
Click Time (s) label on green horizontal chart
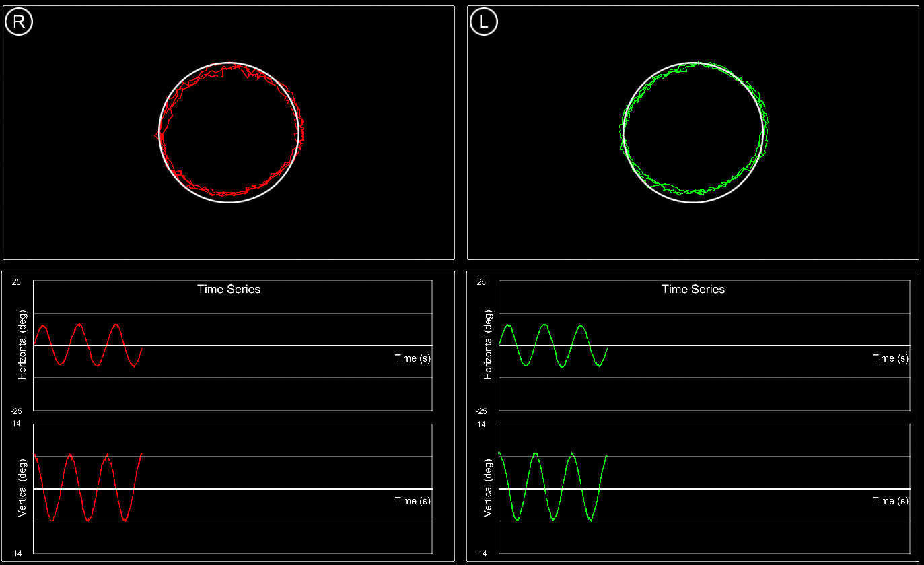pos(890,358)
